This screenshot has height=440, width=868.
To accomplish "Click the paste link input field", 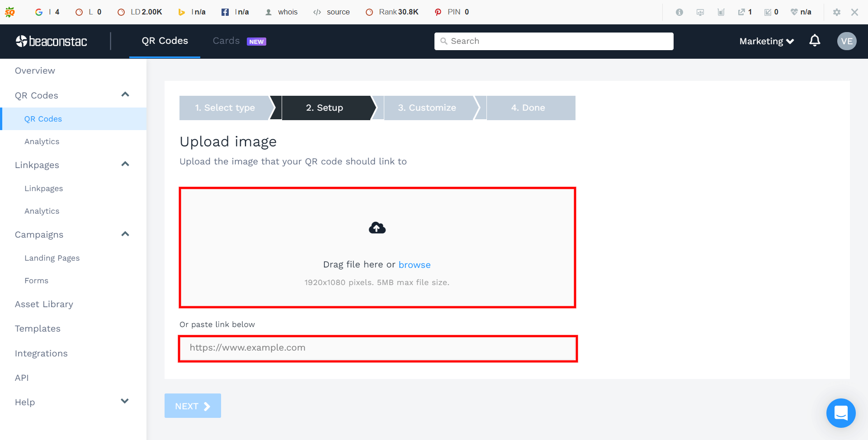I will (377, 348).
